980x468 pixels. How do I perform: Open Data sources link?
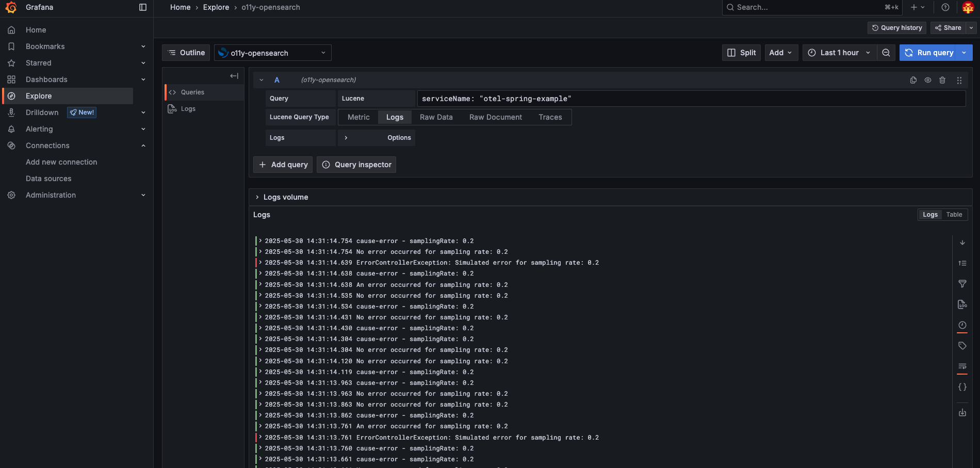(x=48, y=179)
